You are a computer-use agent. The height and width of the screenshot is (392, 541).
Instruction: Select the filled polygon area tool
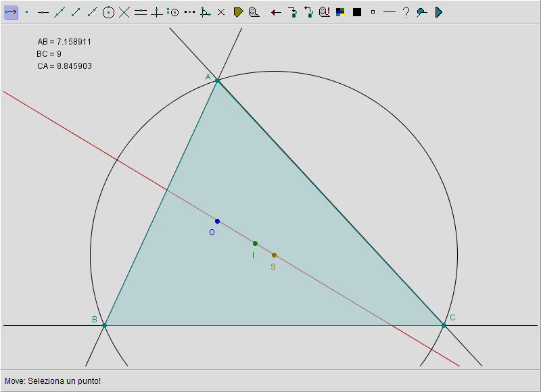point(239,12)
